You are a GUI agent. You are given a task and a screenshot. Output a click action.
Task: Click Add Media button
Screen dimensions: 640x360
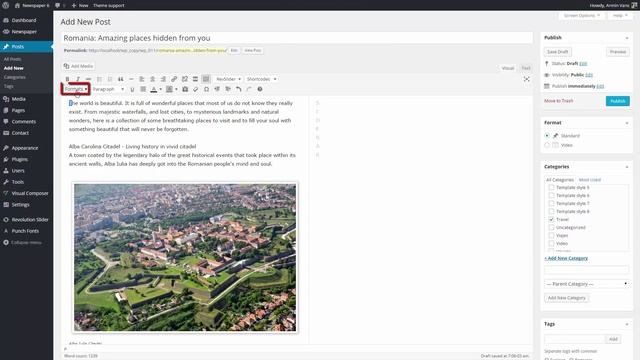[x=79, y=66]
